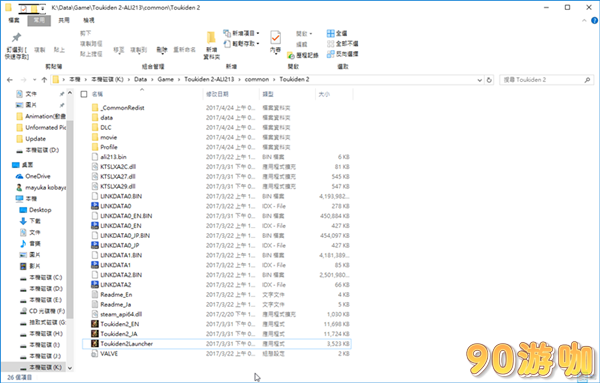Viewport: 600px width, 383px height.
Task: Click Select None (全部不選) in ribbon
Action: 343,44
